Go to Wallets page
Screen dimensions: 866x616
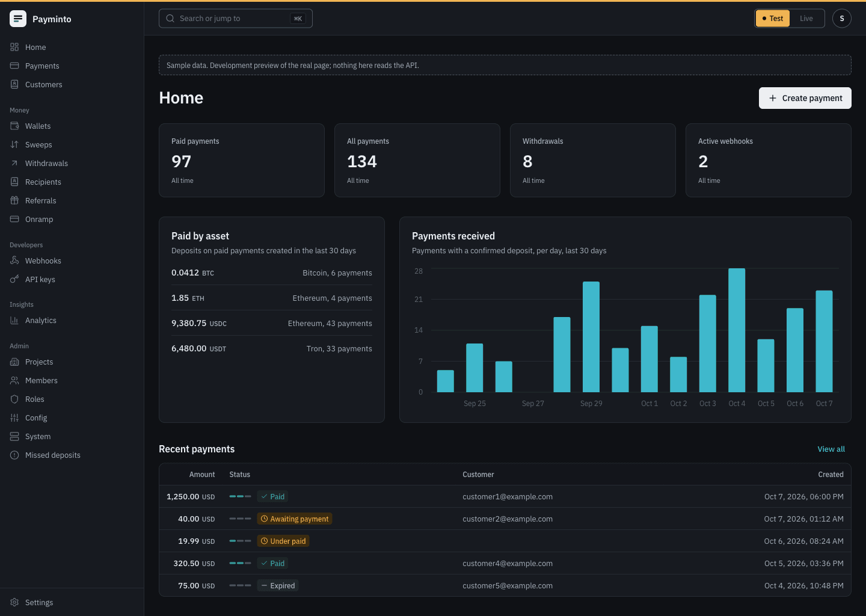pos(72,126)
